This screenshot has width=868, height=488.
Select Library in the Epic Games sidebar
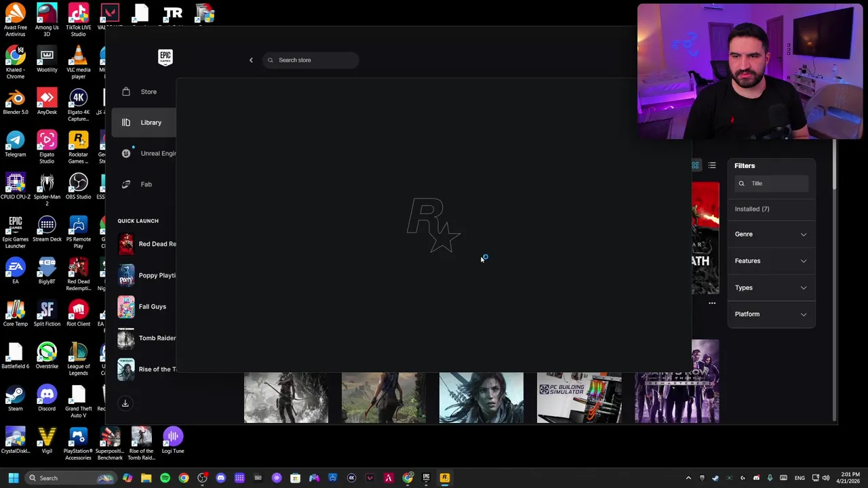point(144,123)
